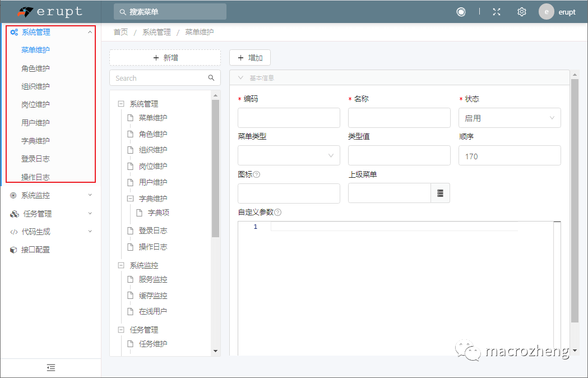Click the file icon of 菜单维护 tree node
The height and width of the screenshot is (378, 588).
131,118
